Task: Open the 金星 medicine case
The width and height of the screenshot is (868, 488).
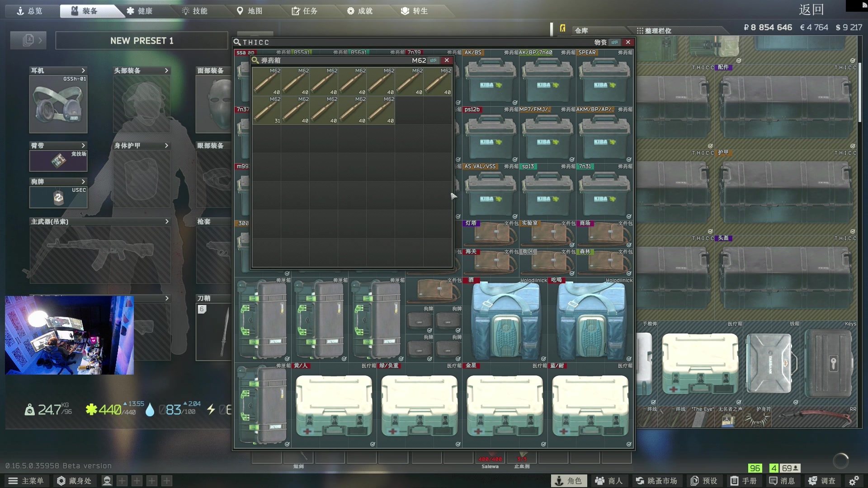Action: point(505,406)
